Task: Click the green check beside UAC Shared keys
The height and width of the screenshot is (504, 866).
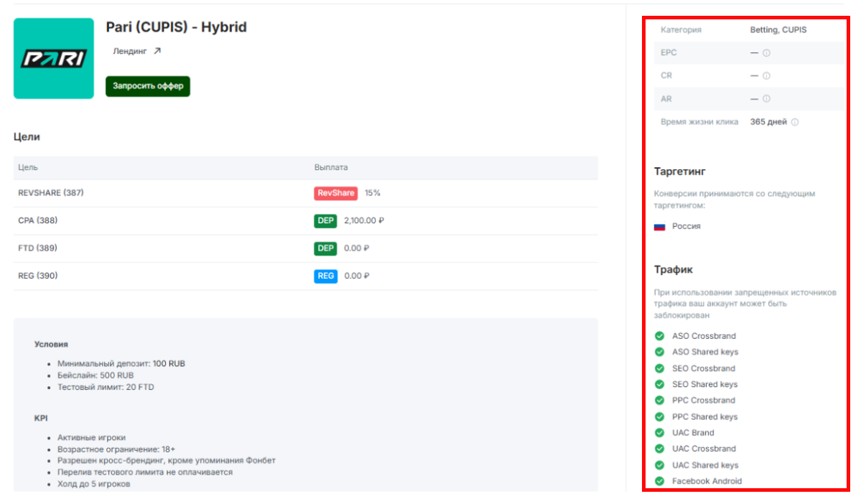Action: (x=659, y=465)
